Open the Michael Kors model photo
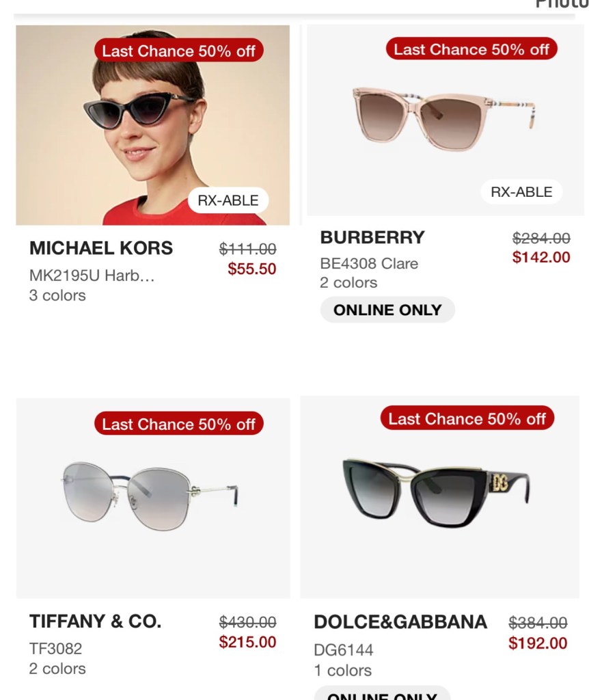 pos(152,125)
